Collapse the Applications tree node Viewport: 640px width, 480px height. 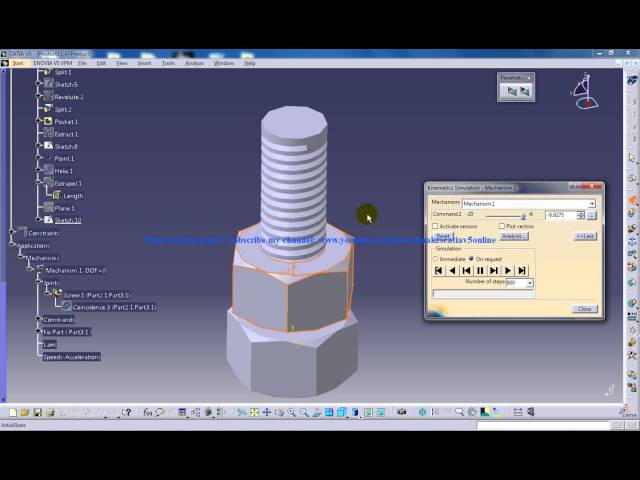11,244
